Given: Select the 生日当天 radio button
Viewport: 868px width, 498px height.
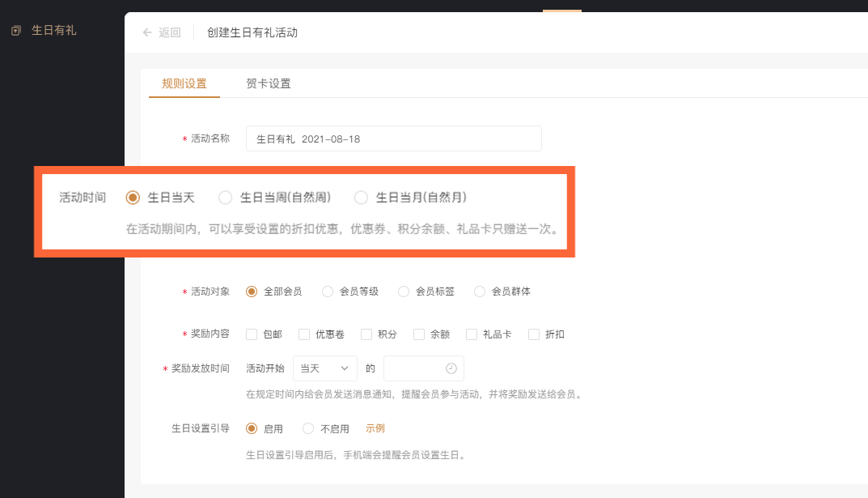Looking at the screenshot, I should (133, 198).
